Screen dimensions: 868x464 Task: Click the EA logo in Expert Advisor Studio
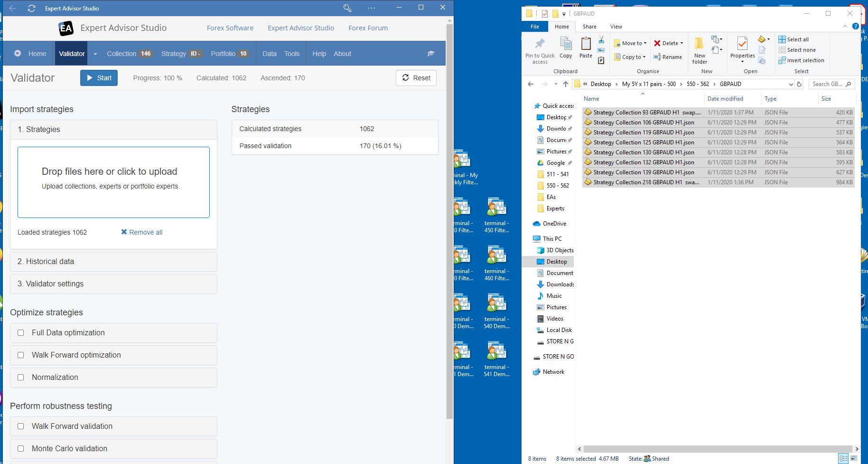66,28
